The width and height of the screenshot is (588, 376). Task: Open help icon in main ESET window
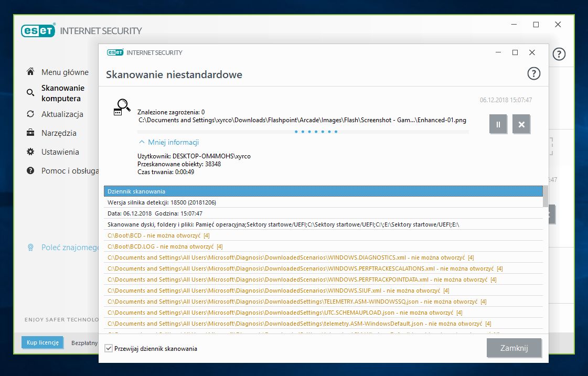pos(559,54)
